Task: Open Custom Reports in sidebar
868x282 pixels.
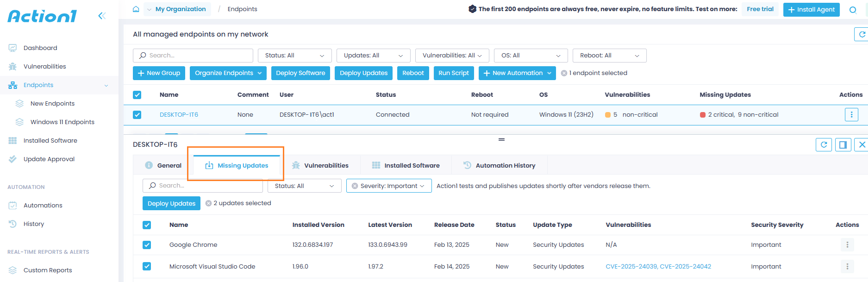Action: click(48, 270)
